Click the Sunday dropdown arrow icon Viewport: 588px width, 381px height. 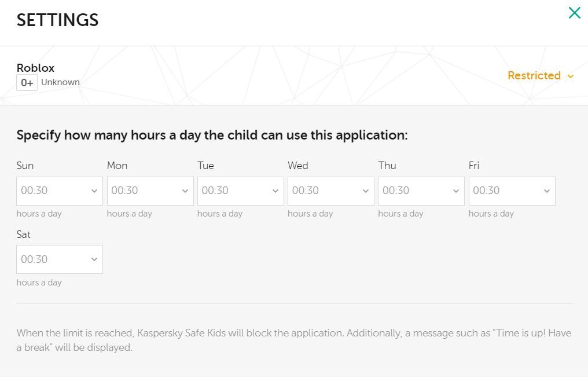pos(94,191)
